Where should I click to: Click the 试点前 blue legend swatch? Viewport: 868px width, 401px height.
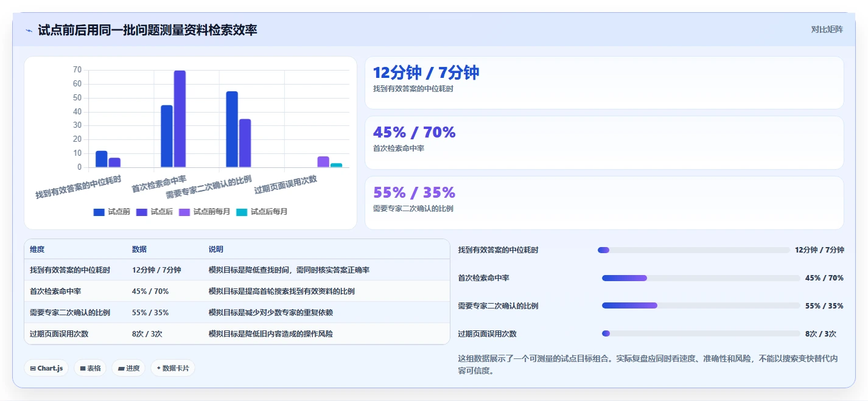pyautogui.click(x=99, y=212)
